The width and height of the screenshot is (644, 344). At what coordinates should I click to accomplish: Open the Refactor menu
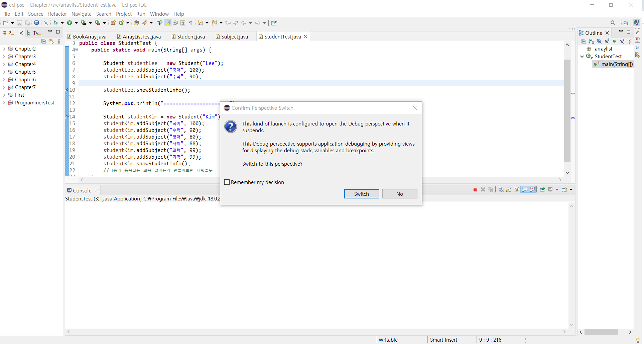coord(57,14)
